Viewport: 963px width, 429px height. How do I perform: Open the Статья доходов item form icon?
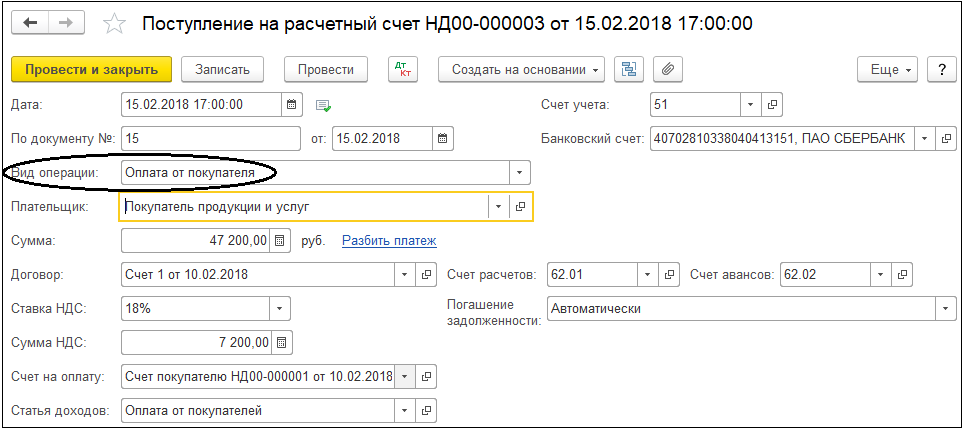[x=426, y=410]
